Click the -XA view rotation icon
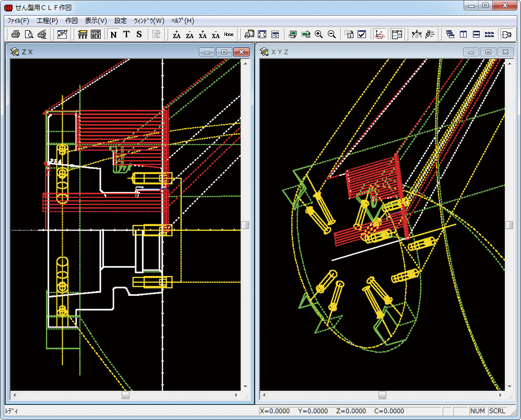521x420 pixels. coord(216,34)
